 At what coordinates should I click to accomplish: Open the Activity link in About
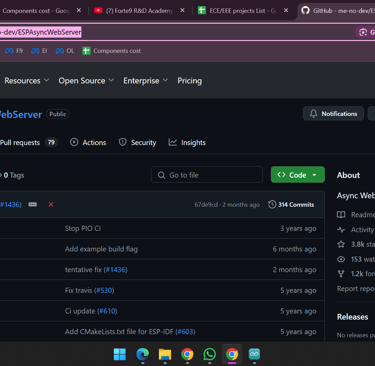tap(356, 230)
